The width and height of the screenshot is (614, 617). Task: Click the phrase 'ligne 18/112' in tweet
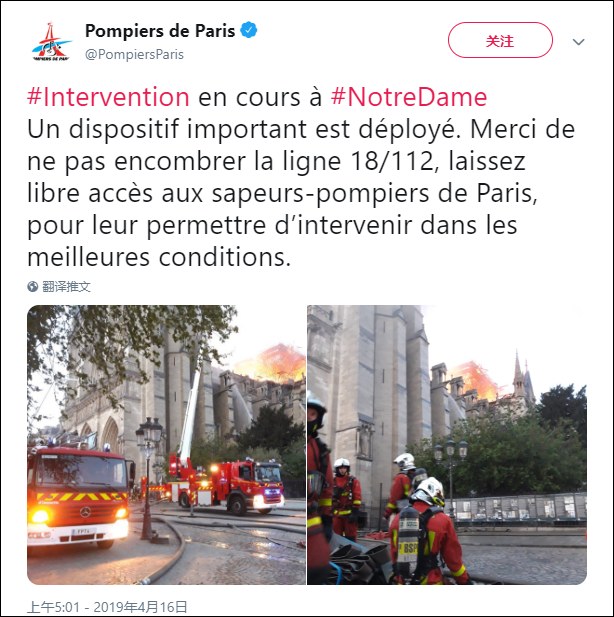pos(357,161)
